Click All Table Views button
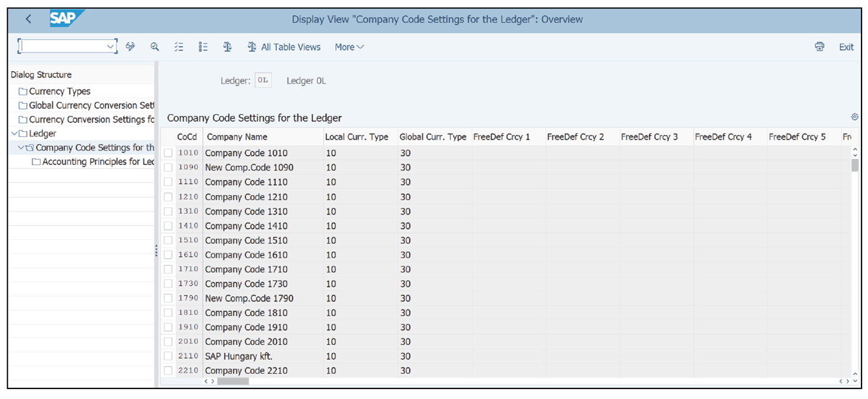This screenshot has width=868, height=399. point(284,47)
